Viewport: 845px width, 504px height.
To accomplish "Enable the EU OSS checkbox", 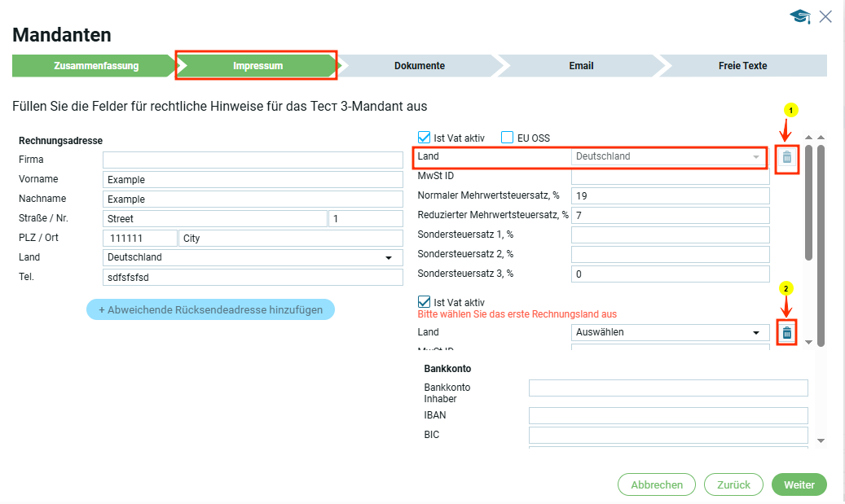I will [507, 138].
